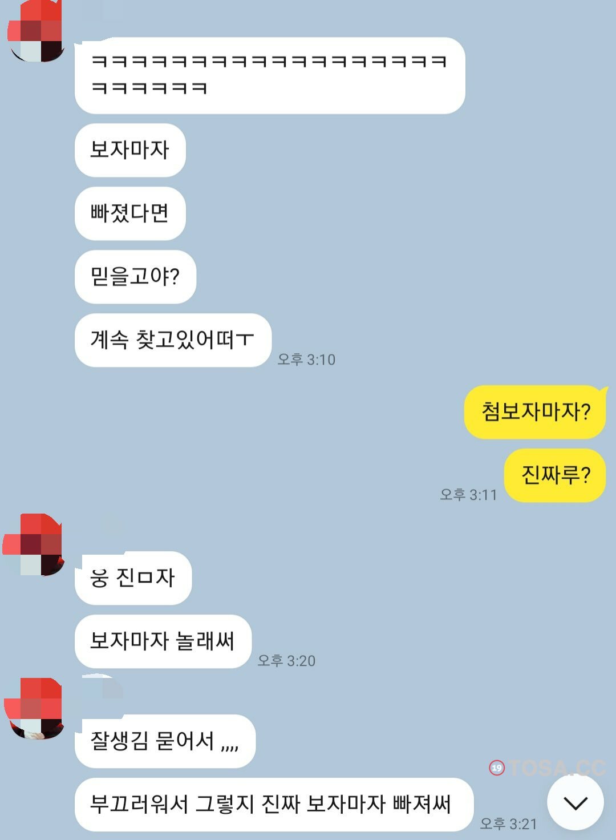
Task: Tap the '보자마자 놀래써' message bubble
Action: tap(163, 641)
